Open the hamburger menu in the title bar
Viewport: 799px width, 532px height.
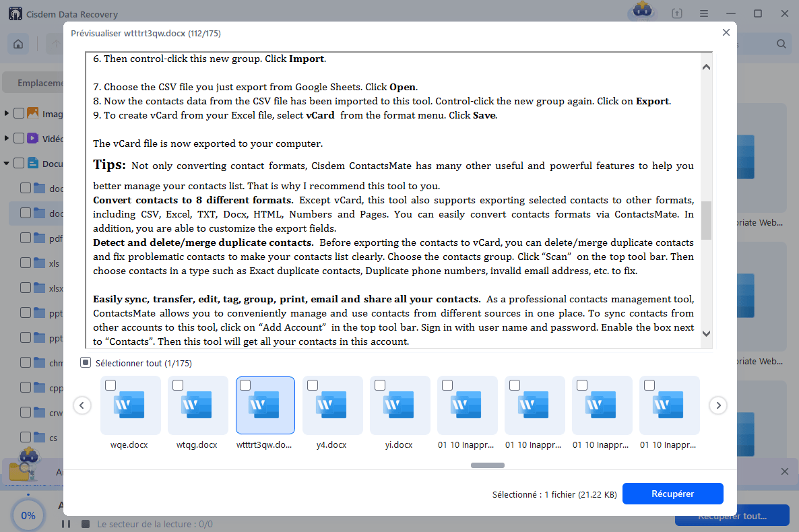coord(704,13)
